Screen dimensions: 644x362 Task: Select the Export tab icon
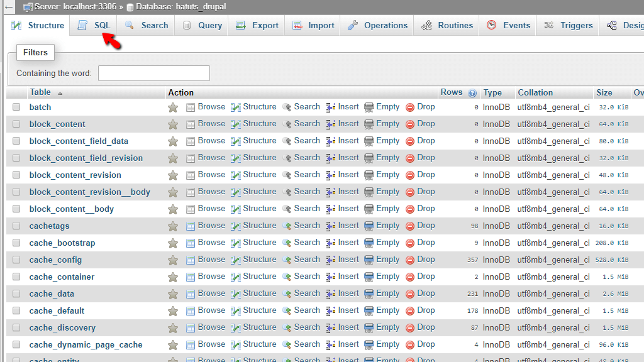click(x=240, y=25)
